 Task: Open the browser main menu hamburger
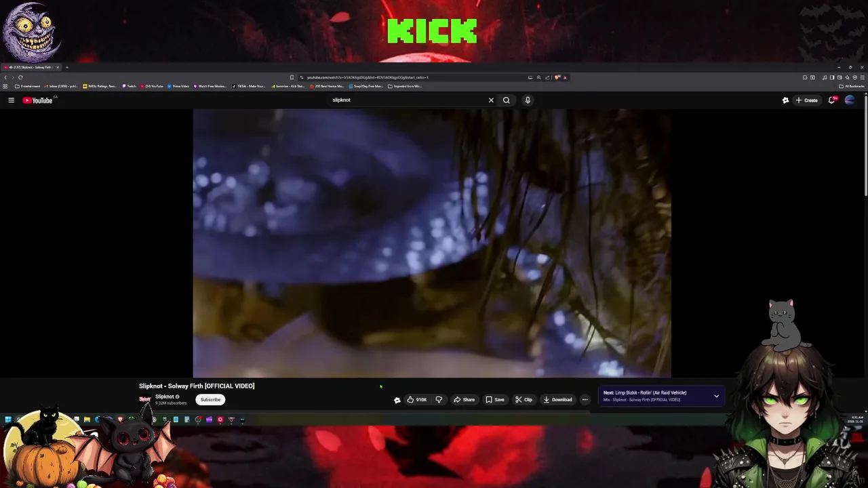pyautogui.click(x=862, y=77)
